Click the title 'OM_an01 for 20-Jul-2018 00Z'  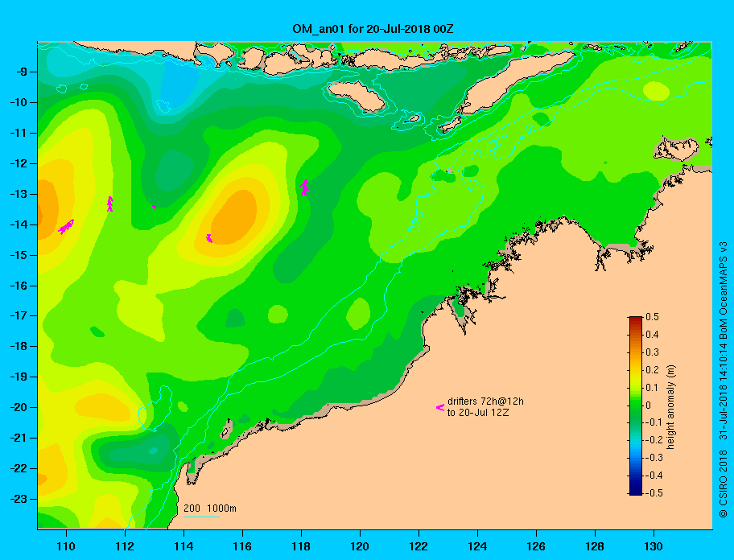(373, 29)
